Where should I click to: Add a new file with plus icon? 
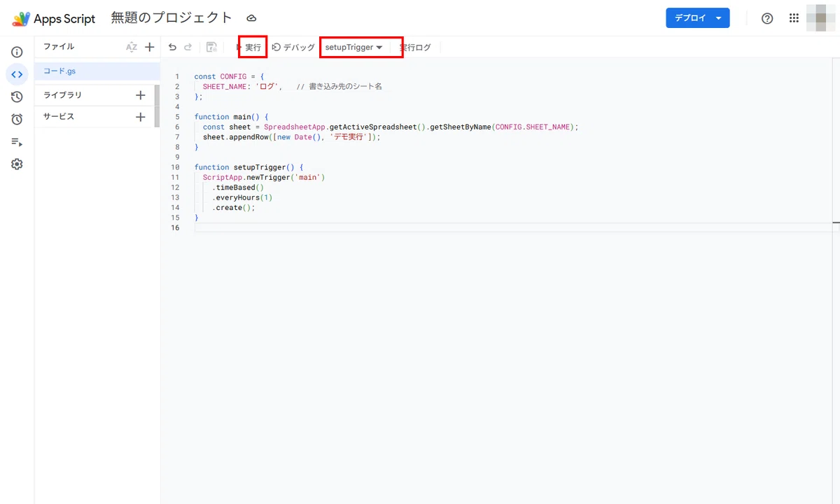[x=149, y=47]
